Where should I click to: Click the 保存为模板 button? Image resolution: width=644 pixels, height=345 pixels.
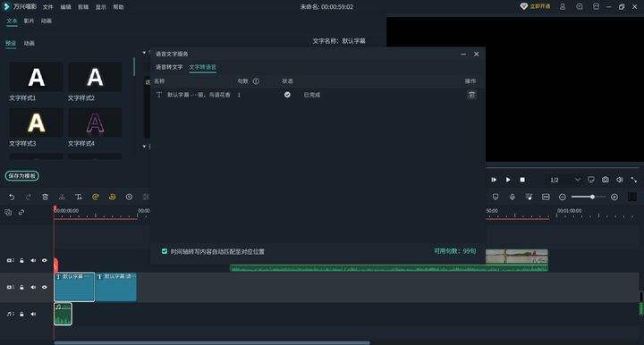[x=22, y=175]
